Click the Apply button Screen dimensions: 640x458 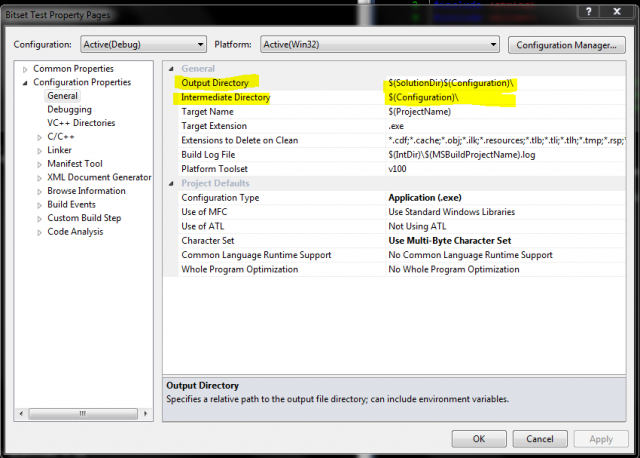[x=601, y=439]
